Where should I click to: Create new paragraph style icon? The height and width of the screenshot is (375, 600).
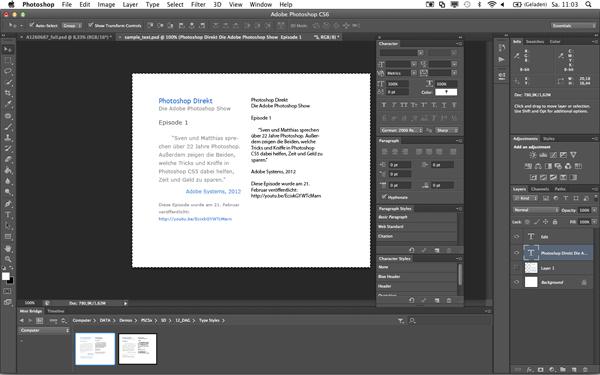pos(437,250)
